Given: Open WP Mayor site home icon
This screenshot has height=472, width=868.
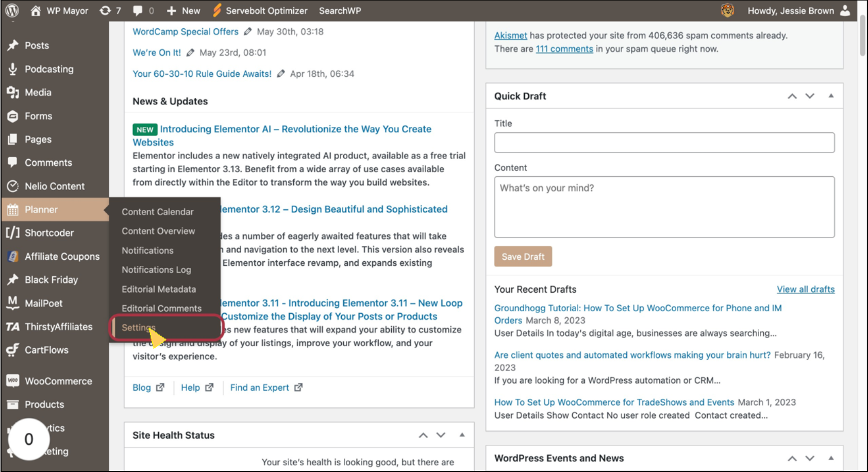Looking at the screenshot, I should click(x=36, y=10).
